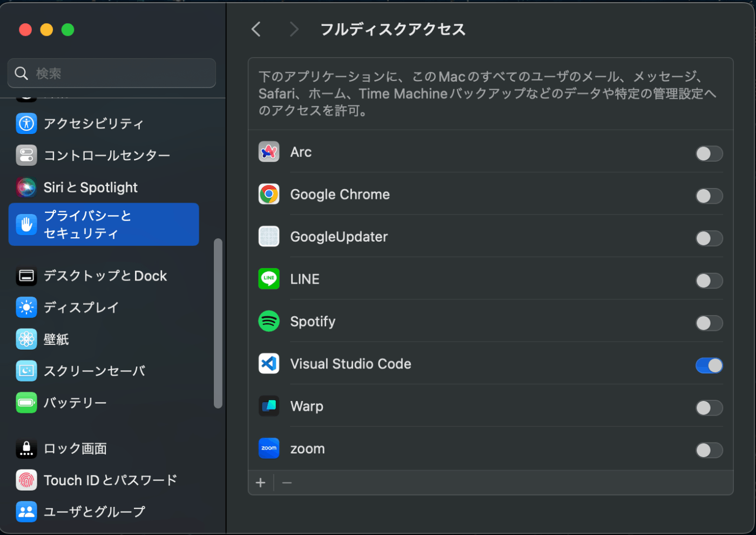Maximize window with the green button
This screenshot has height=535, width=756.
[67, 30]
